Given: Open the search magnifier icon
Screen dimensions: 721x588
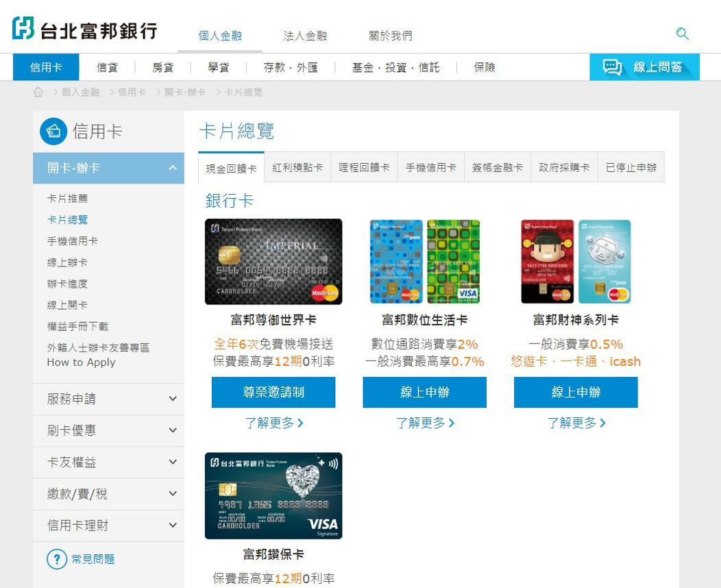Looking at the screenshot, I should (x=683, y=34).
